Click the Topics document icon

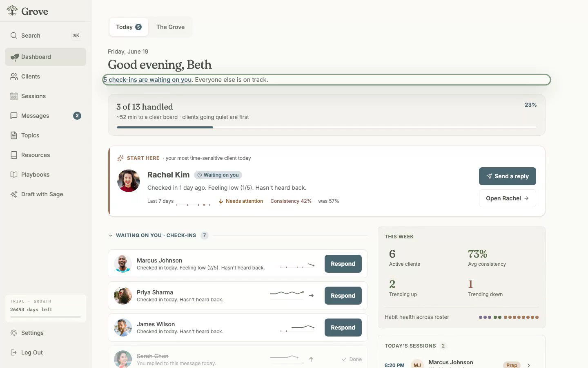pos(14,135)
